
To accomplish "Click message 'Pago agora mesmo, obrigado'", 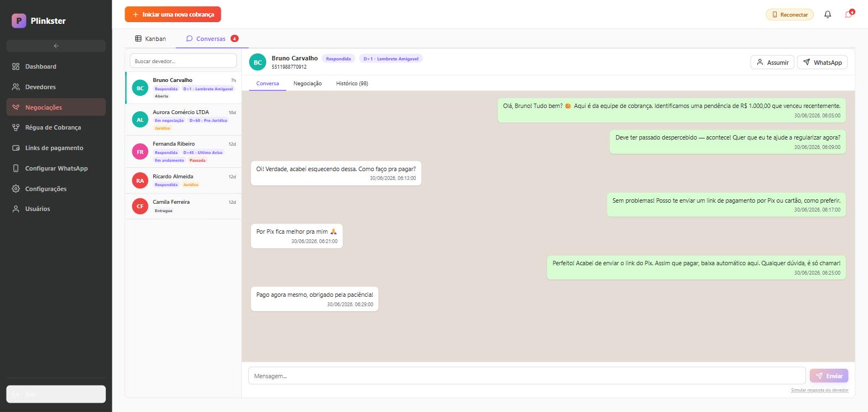I will (x=314, y=299).
